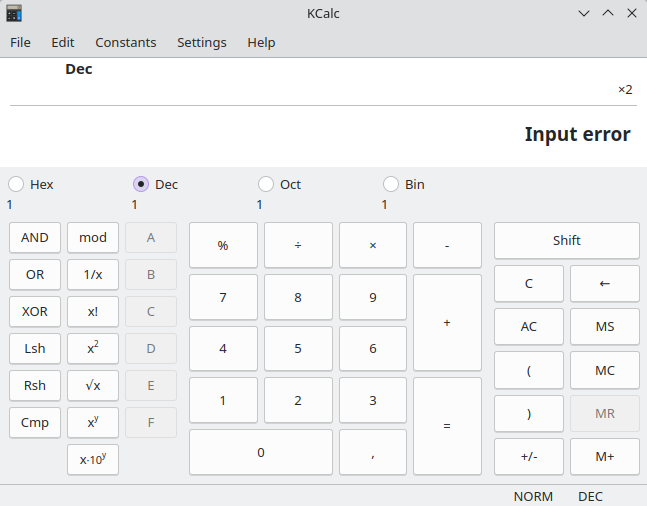Toggle the Shift key button
Screen dimensions: 647x506
click(566, 240)
